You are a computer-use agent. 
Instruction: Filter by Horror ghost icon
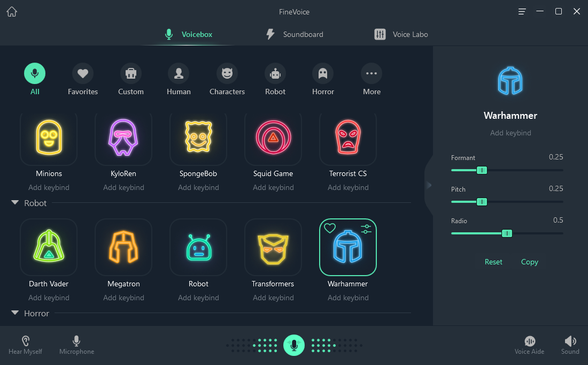tap(323, 73)
